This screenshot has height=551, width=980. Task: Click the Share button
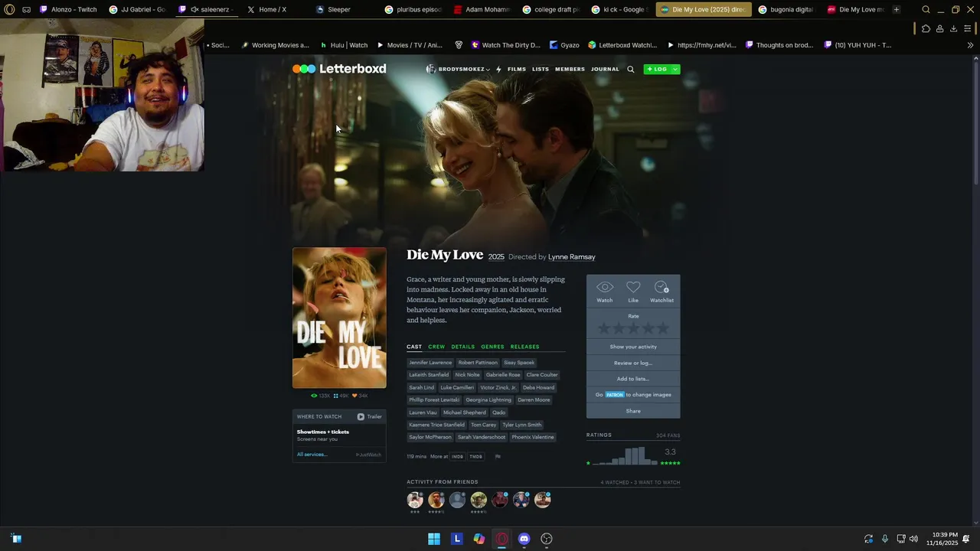point(633,411)
